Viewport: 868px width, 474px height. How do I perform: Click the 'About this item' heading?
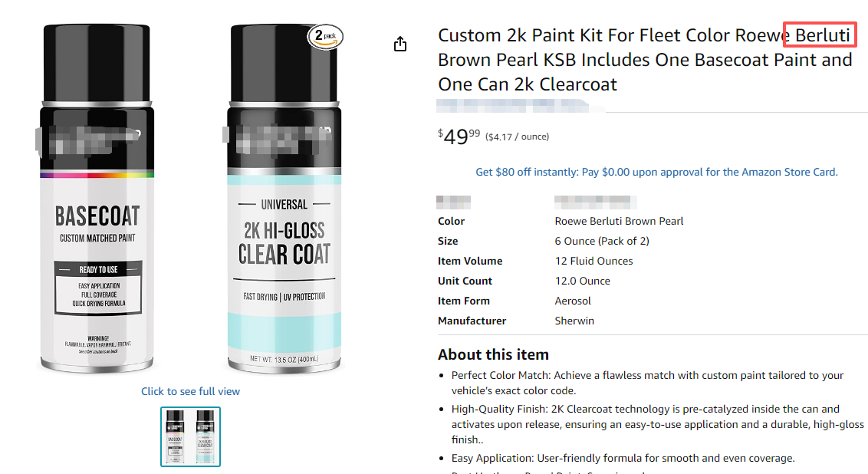[493, 354]
